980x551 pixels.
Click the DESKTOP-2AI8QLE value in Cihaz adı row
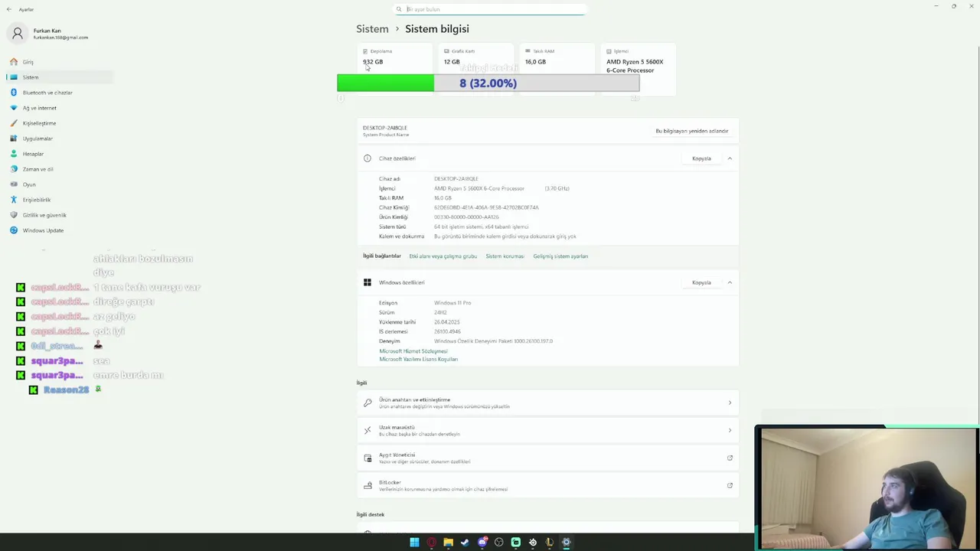coord(456,179)
